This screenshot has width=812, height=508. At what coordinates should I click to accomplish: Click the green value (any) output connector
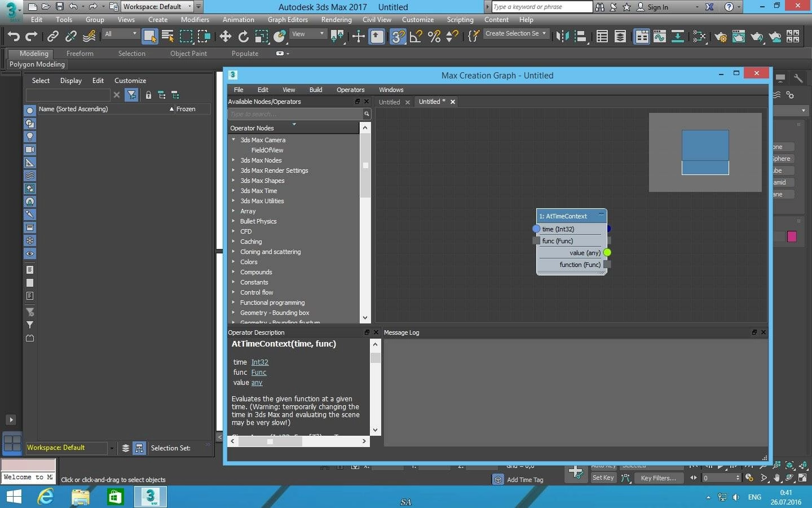pyautogui.click(x=607, y=252)
